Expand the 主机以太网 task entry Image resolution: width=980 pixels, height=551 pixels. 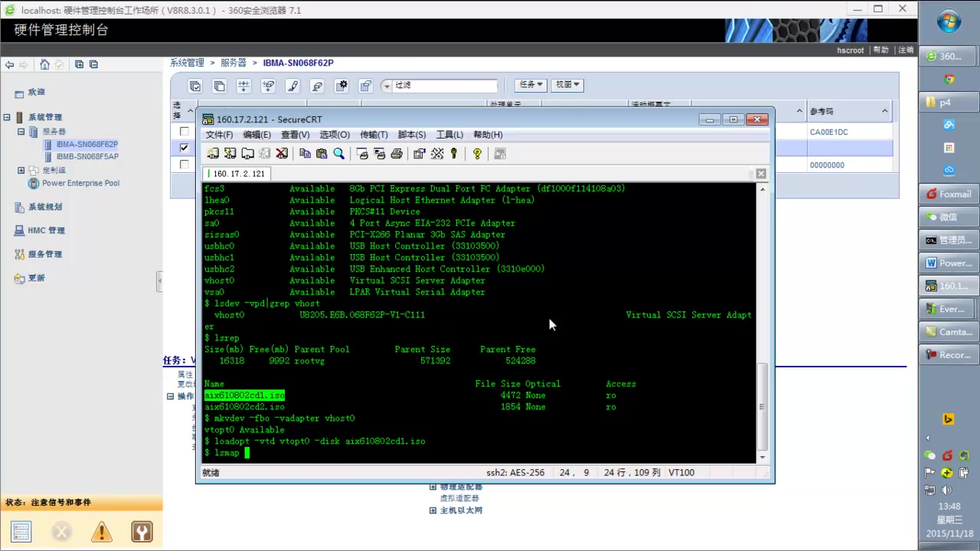coord(433,510)
